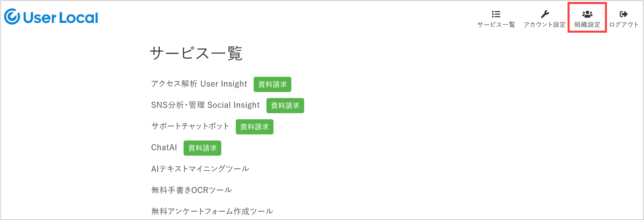
Task: Click the logout arrow icon
Action: pos(623,14)
